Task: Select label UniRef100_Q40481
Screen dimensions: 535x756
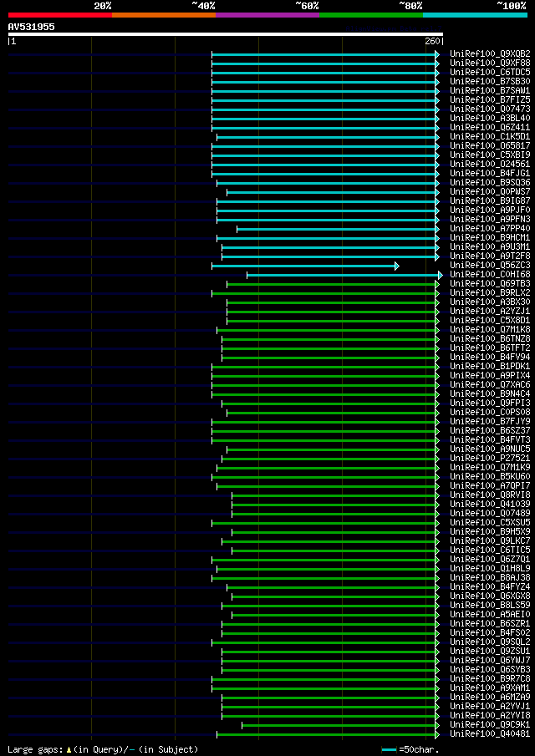Action: (490, 734)
